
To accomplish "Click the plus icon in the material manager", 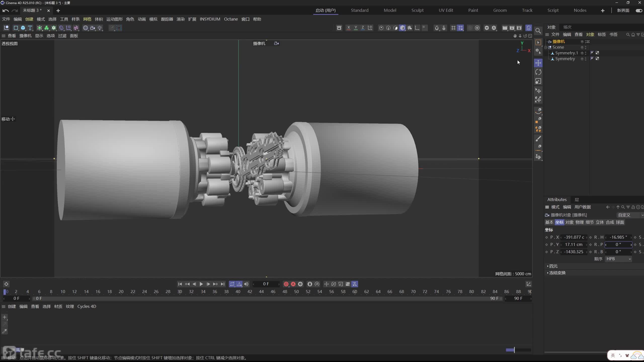I will pos(5,317).
